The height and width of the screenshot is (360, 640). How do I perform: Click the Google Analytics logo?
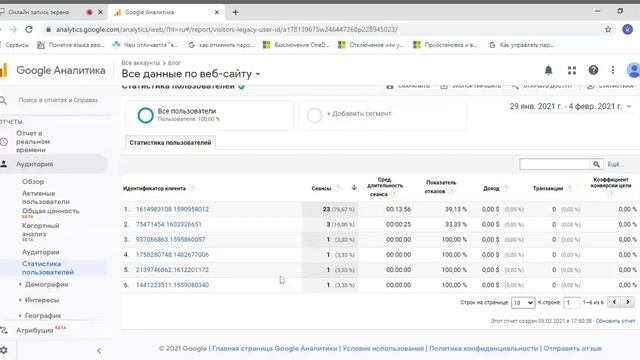(x=4, y=70)
